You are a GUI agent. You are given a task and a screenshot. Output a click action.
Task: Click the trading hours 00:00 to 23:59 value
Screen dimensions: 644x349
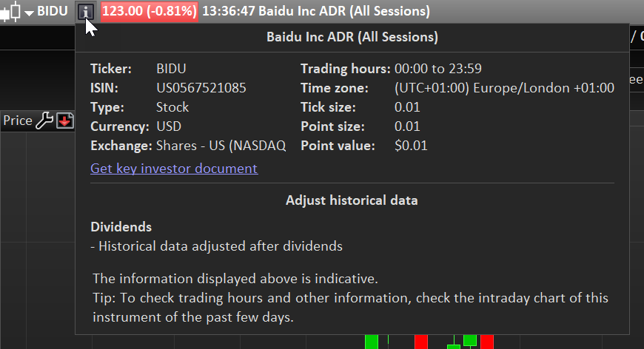pos(438,69)
